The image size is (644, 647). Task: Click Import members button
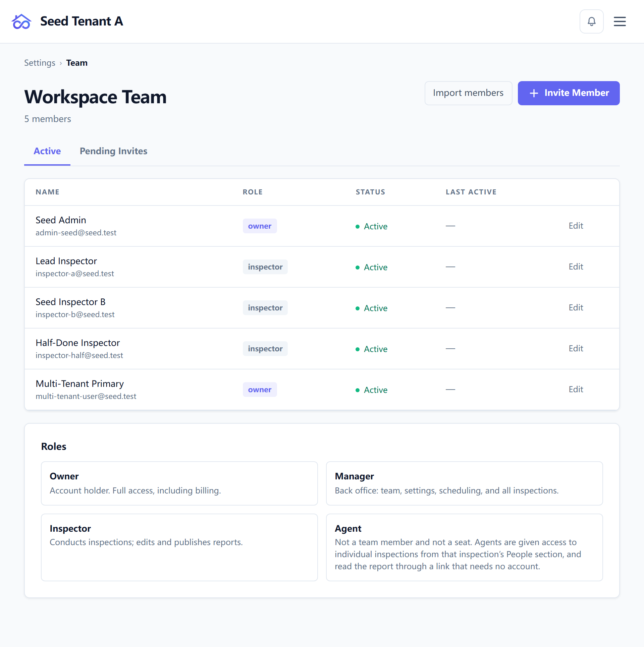[468, 93]
